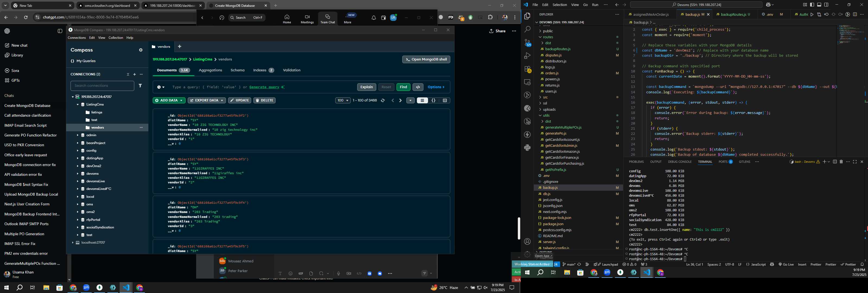Open Compass settings gear icon

click(x=141, y=50)
